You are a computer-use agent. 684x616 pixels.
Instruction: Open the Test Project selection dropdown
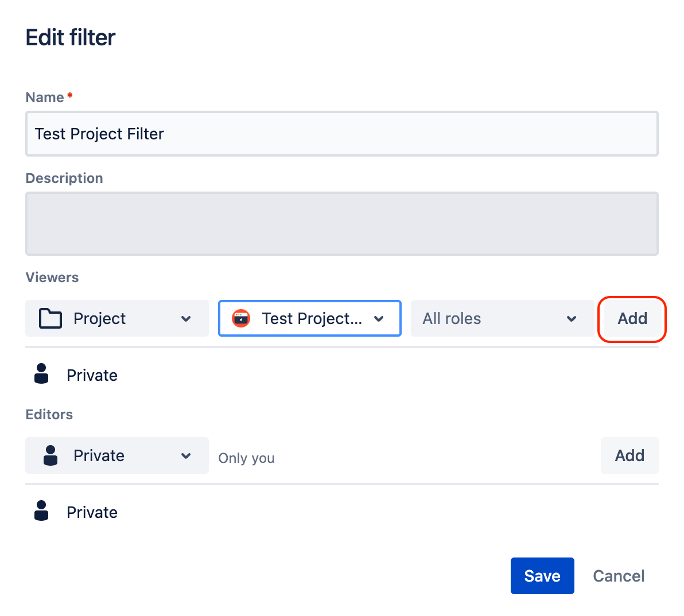coord(309,318)
